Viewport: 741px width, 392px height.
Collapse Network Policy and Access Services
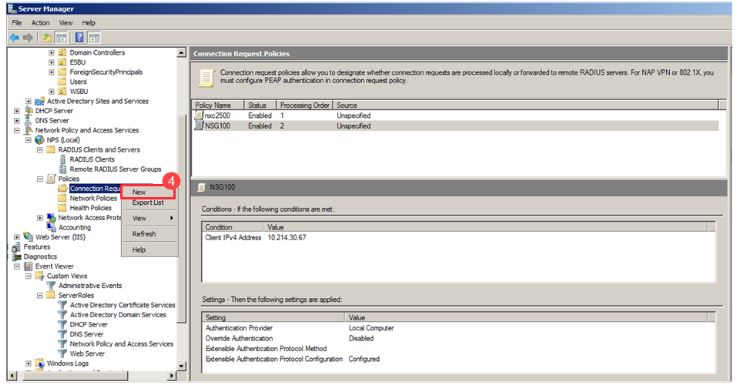click(x=17, y=130)
